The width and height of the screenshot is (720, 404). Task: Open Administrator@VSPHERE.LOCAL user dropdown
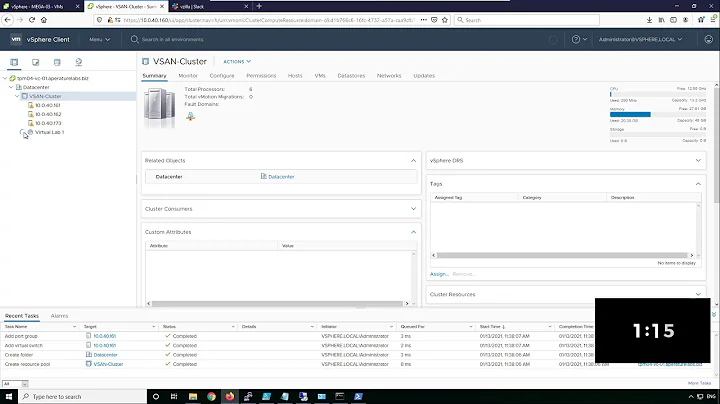click(640, 39)
